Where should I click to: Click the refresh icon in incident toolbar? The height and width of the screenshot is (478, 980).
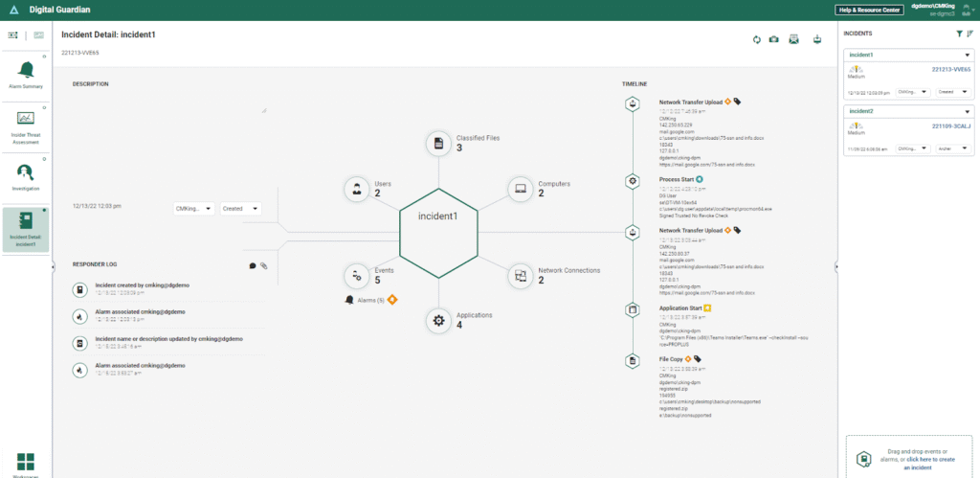pyautogui.click(x=757, y=39)
